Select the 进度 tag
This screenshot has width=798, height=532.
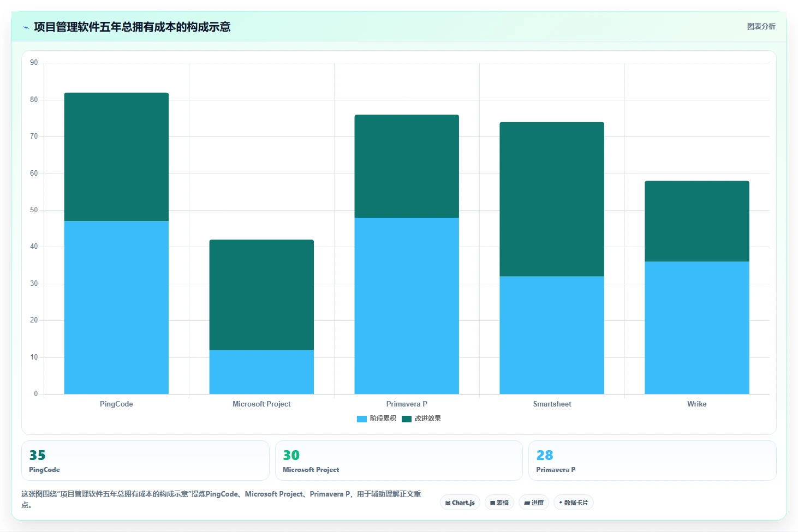coord(534,503)
